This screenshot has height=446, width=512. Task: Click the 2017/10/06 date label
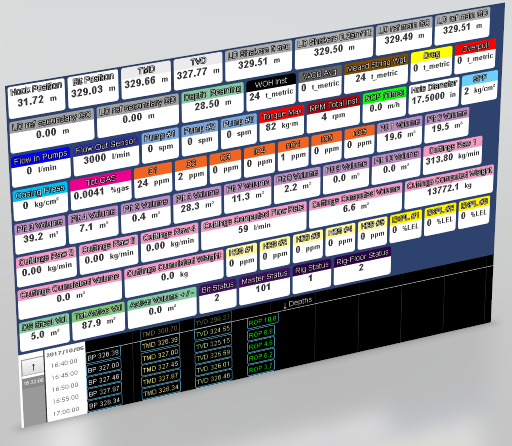point(65,352)
